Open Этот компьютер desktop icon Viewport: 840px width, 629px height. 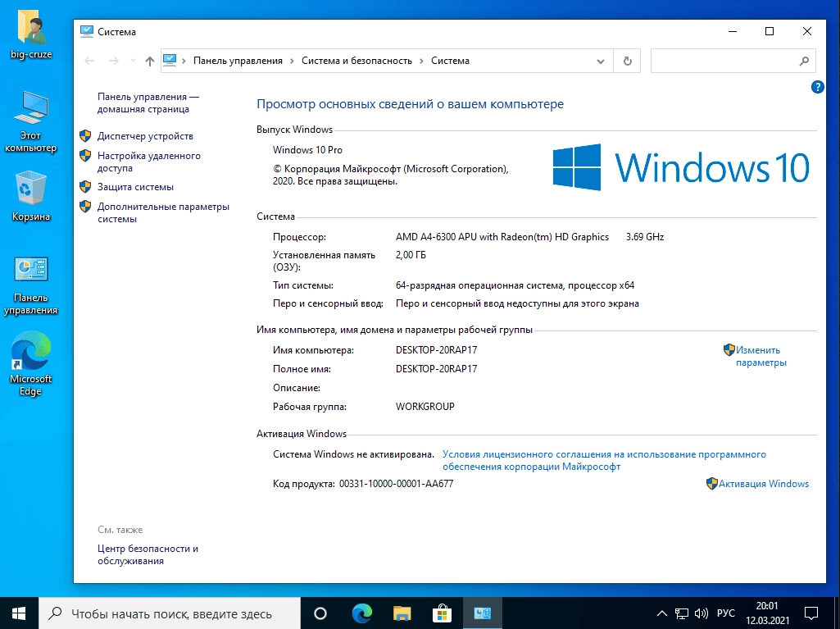click(31, 122)
